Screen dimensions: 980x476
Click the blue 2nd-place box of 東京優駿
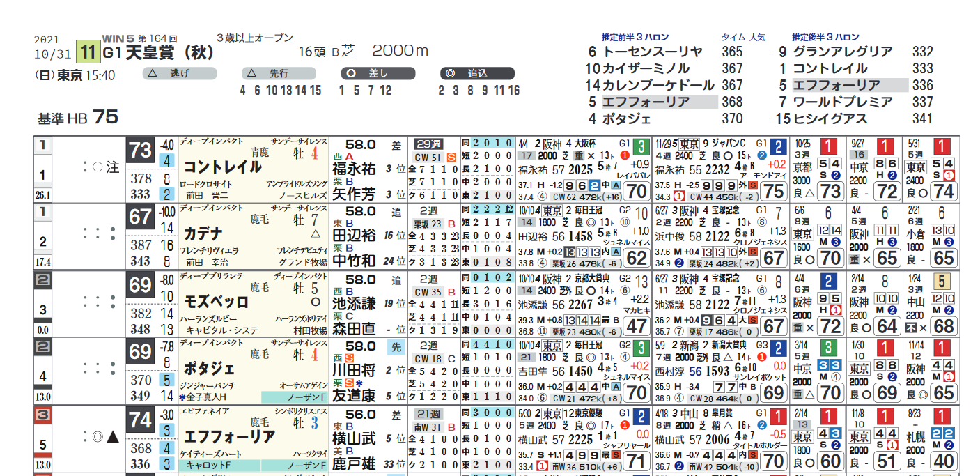click(x=641, y=416)
